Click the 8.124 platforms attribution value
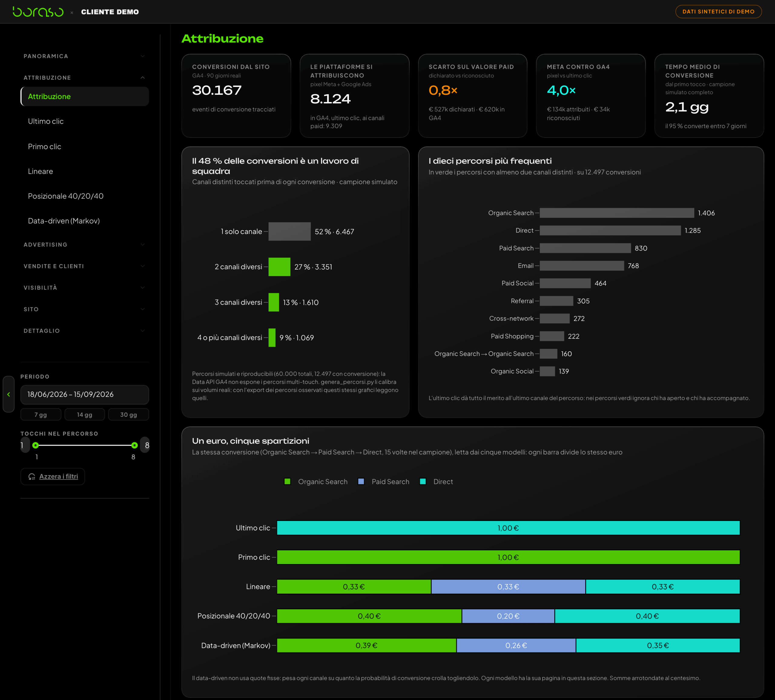775x700 pixels. [x=330, y=99]
